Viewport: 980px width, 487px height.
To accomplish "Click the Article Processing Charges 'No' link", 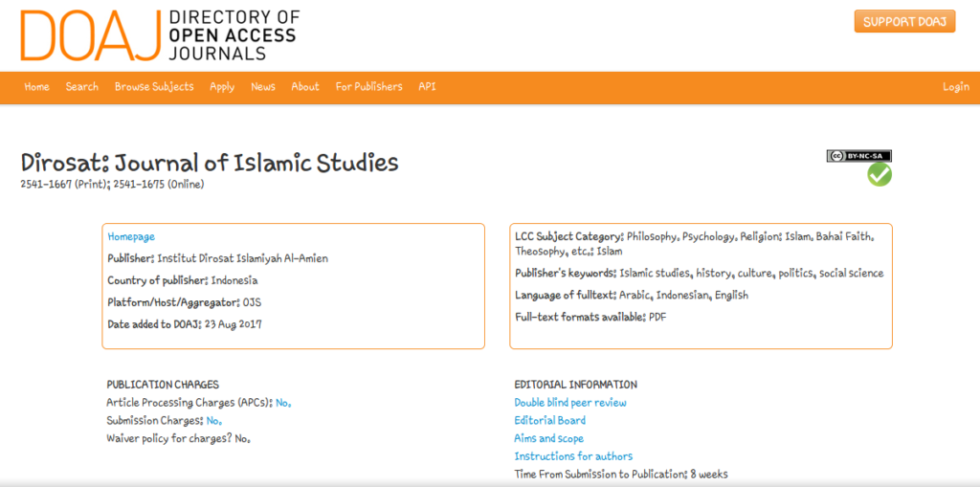I will pos(282,403).
